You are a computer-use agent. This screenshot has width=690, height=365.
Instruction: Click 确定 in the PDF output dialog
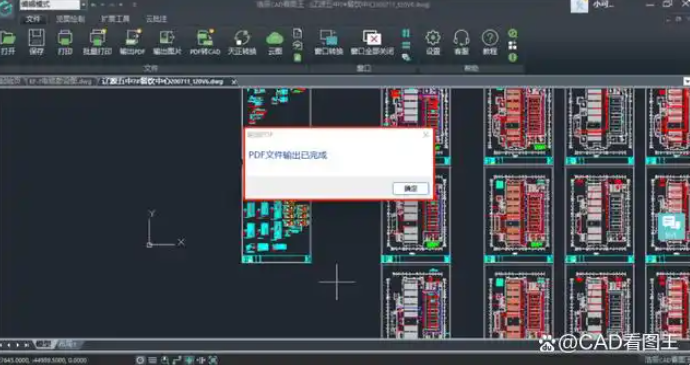411,188
